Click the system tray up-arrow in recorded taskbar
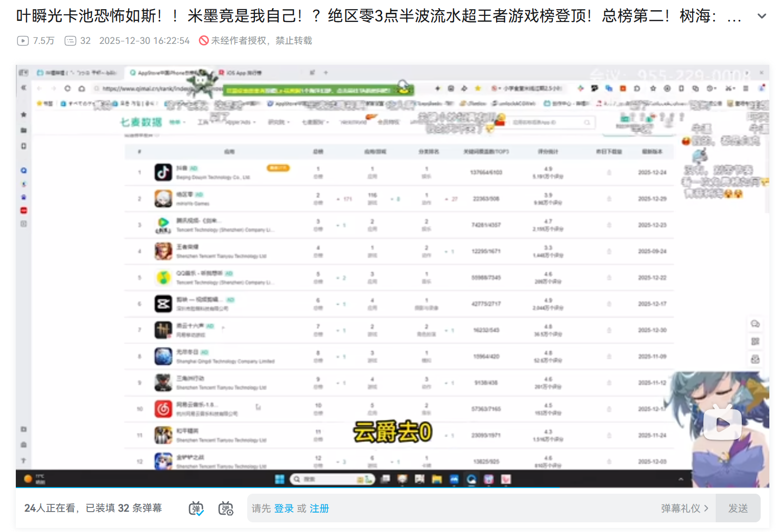Screen dimensions: 777x532 click(x=680, y=479)
